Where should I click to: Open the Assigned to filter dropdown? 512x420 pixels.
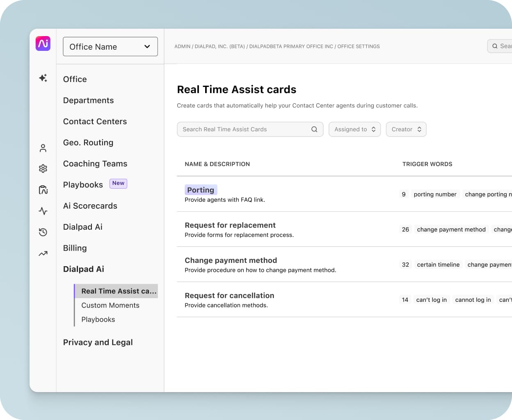[x=354, y=129]
